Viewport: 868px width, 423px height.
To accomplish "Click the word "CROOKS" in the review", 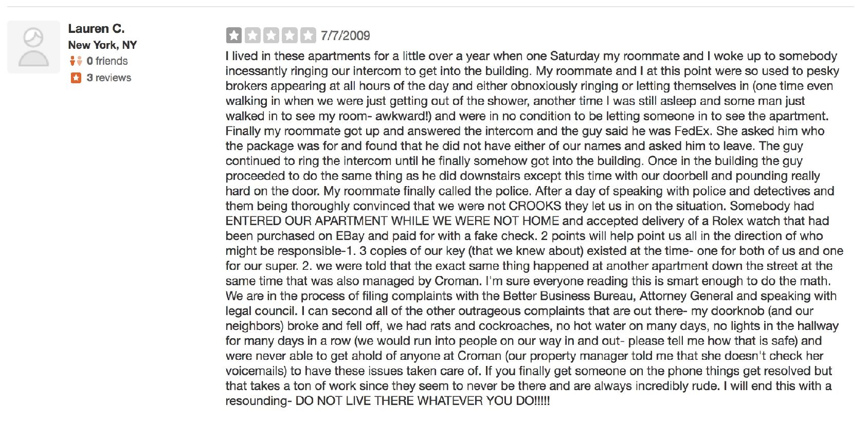I will click(535, 206).
